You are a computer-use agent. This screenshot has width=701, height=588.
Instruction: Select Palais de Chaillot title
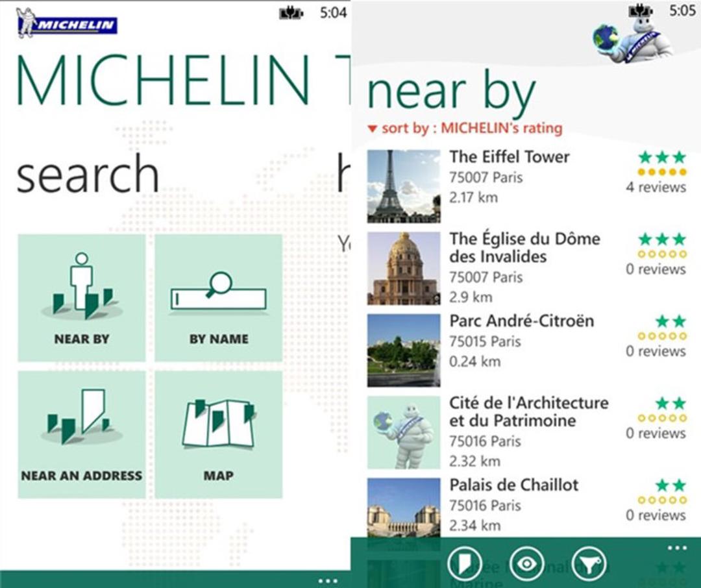coord(514,485)
